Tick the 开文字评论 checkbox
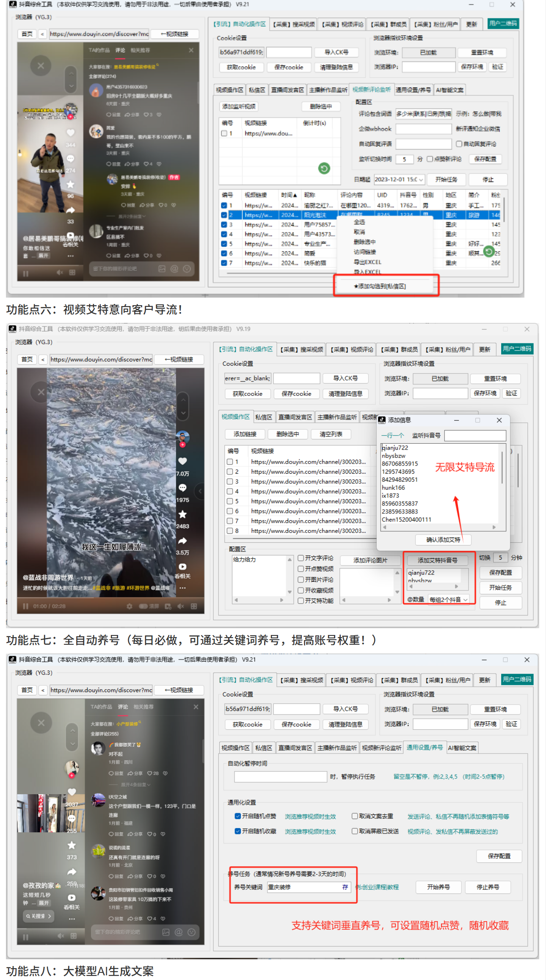Viewport: 546px width, 980px height. [x=301, y=558]
